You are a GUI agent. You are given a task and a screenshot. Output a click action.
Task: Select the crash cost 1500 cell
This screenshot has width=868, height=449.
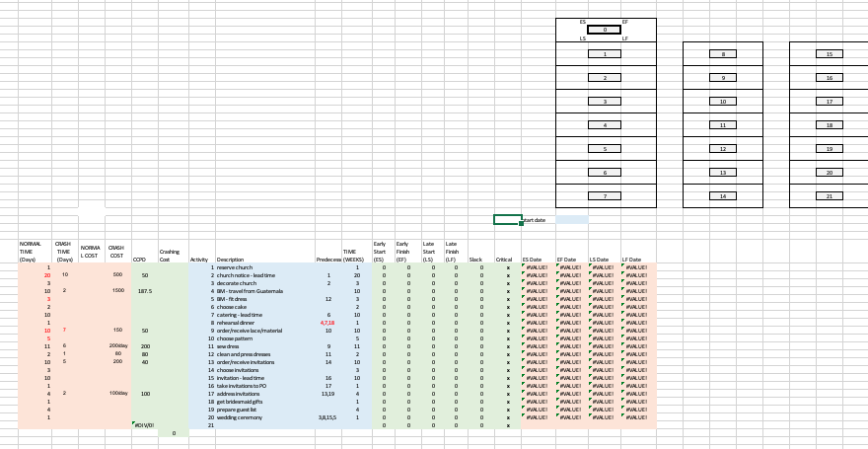click(118, 291)
